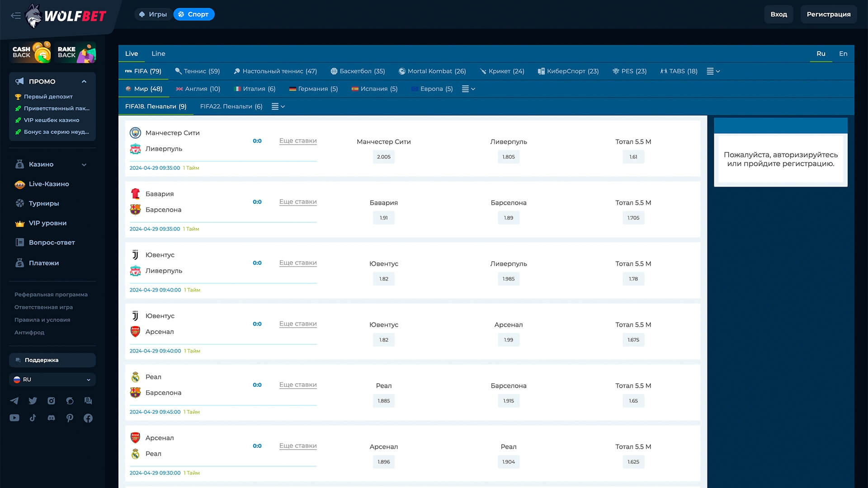Screen dimensions: 868x488
Task: Expand the Казино submenu
Action: [84, 165]
